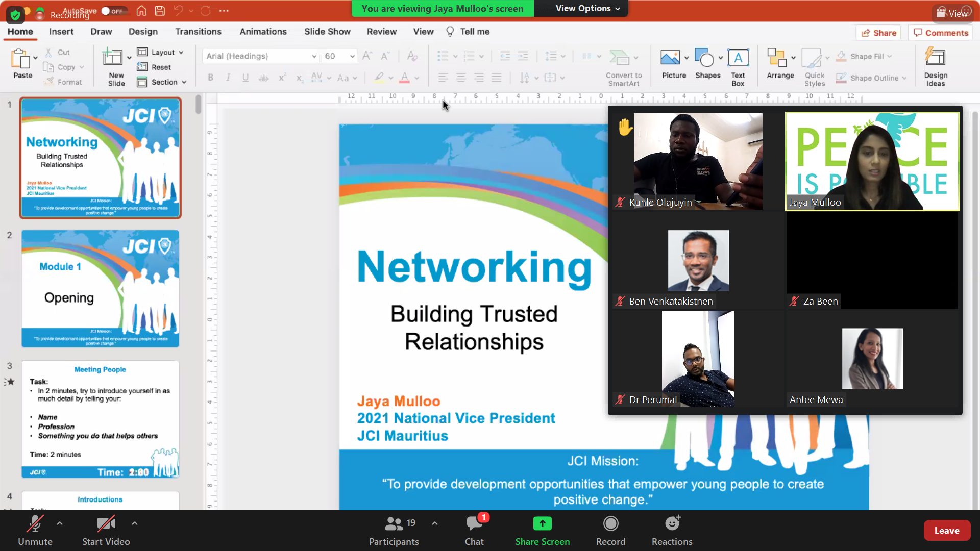Click the Record icon in Zoom
Viewport: 980px width, 551px height.
point(610,524)
